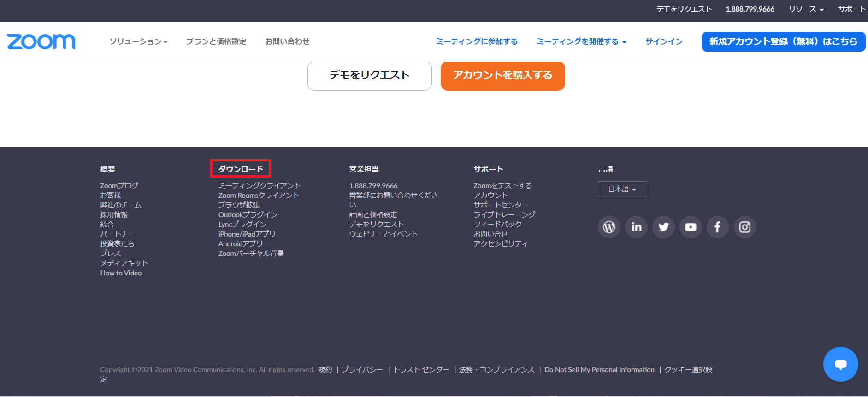Open Zoom's LinkedIn icon
The image size is (868, 397).
636,227
